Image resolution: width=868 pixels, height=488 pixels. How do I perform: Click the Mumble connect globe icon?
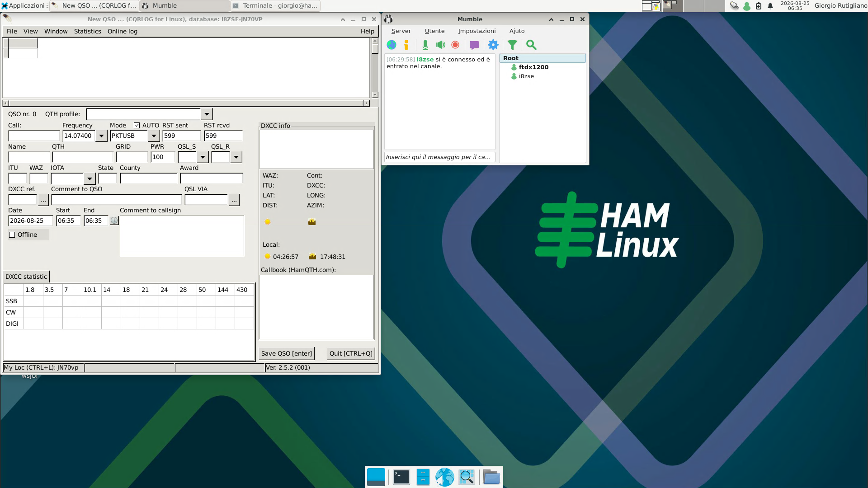392,45
